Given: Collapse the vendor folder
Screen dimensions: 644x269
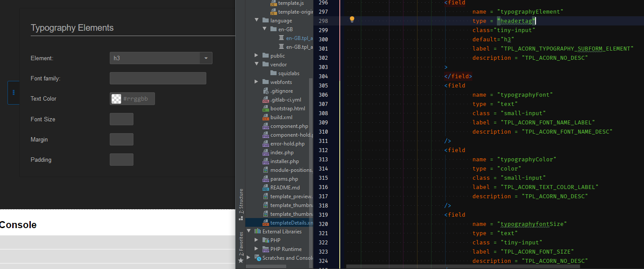Looking at the screenshot, I should pos(257,64).
